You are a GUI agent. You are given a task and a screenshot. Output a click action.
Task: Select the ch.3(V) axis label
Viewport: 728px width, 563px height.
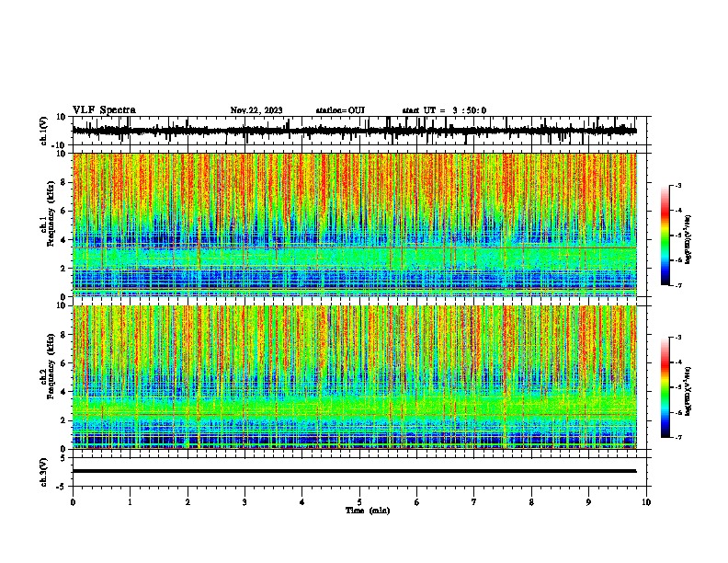[x=44, y=472]
